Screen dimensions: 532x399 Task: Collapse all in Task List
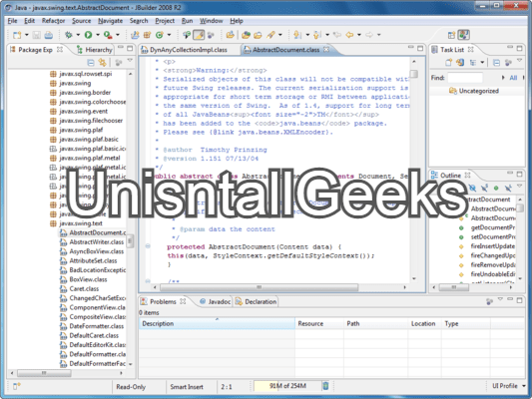click(x=496, y=63)
